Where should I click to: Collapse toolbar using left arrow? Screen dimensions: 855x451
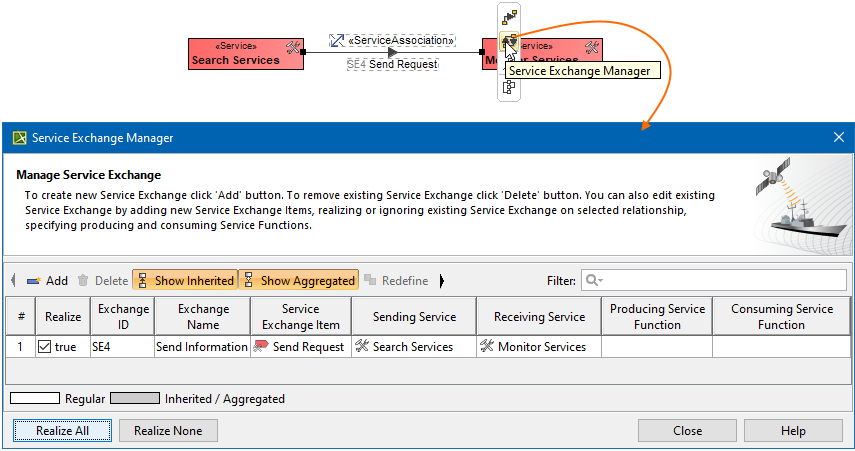(x=13, y=281)
